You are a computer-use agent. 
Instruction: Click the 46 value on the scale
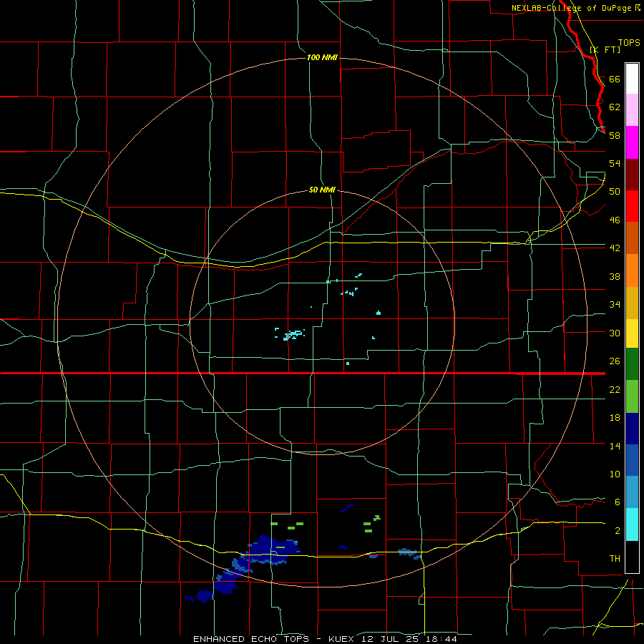(x=615, y=220)
